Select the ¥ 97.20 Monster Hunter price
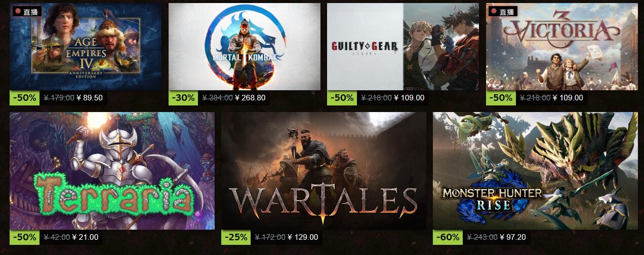Screen dimensions: 644x255 (513, 237)
